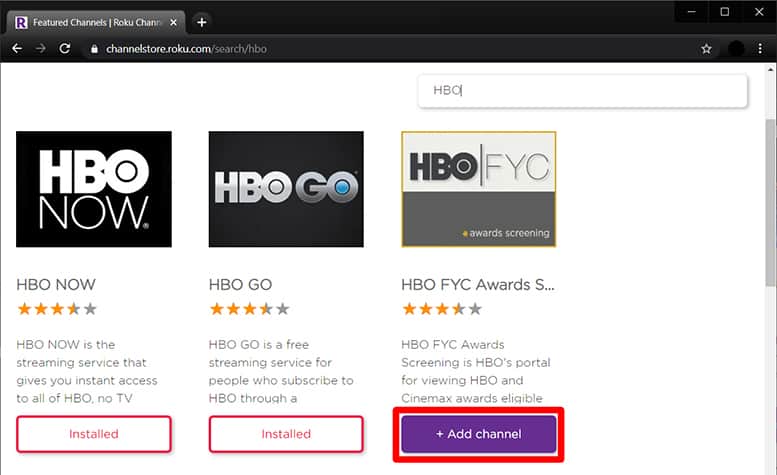Click + Add channel for HBO FYC
777x475 pixels.
479,434
